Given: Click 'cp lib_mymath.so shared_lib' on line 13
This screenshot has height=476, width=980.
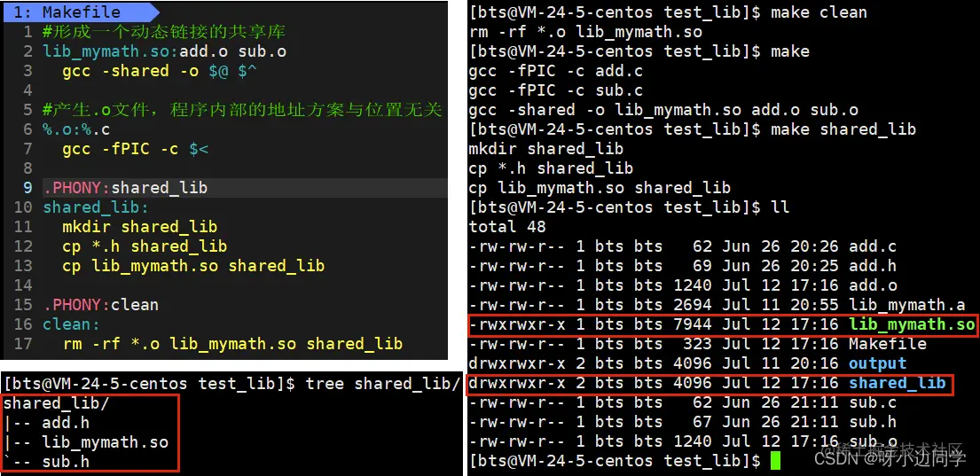Looking at the screenshot, I should coord(193,266).
